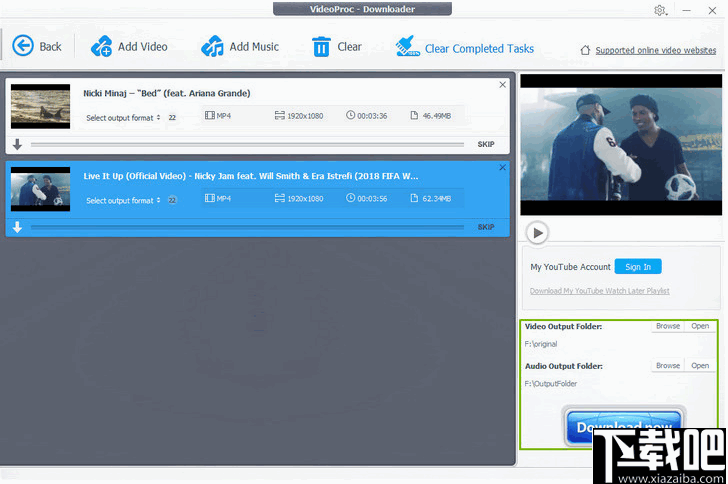Select the Nicki Minaj Bed video thumbnail
The width and height of the screenshot is (728, 484).
click(40, 106)
